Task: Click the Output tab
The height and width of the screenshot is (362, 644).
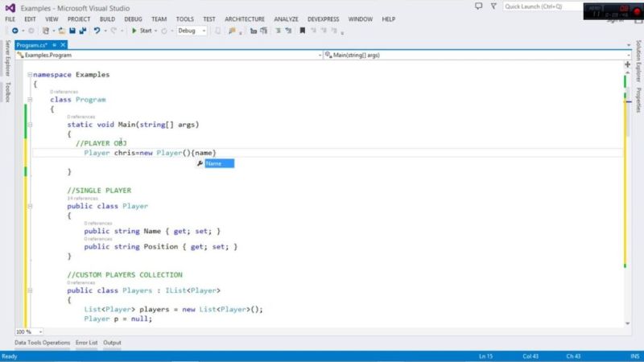Action: click(112, 343)
